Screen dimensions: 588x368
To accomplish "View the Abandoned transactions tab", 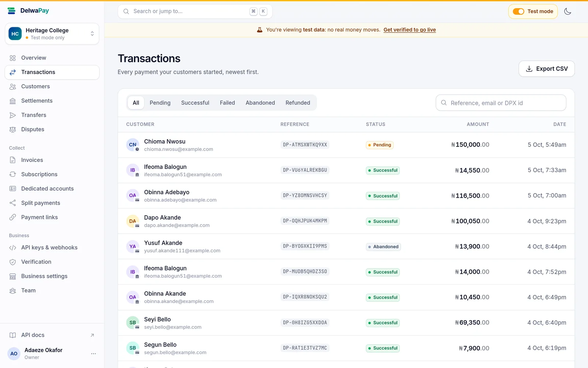I will point(260,103).
